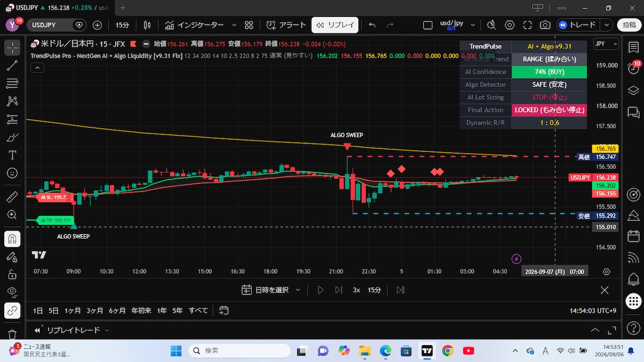The image size is (644, 362).
Task: Expand the 日時を選択 dropdown arrow
Action: (x=298, y=290)
